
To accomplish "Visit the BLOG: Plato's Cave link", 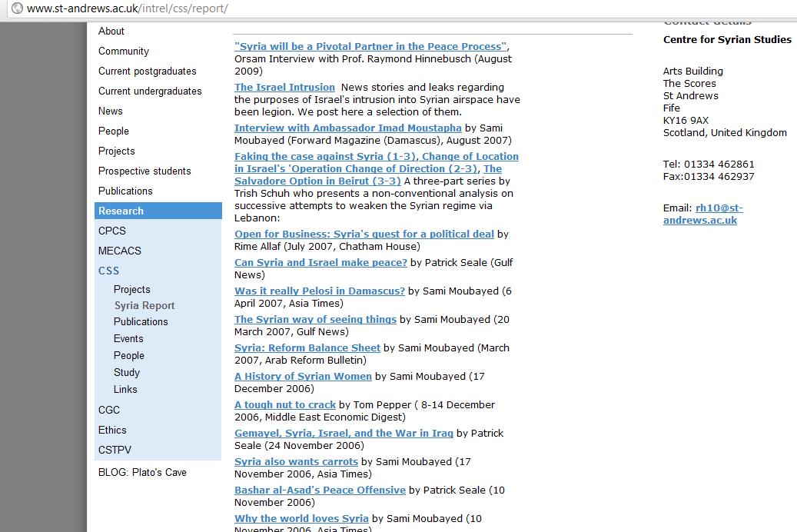I will click(142, 472).
